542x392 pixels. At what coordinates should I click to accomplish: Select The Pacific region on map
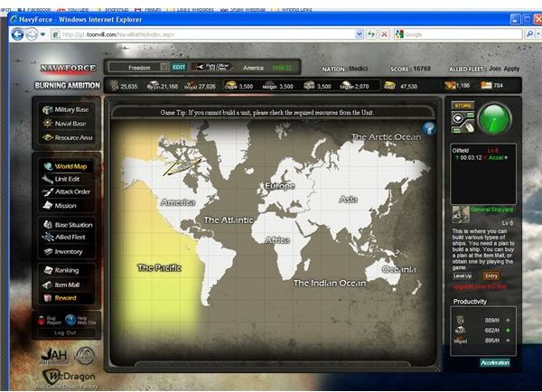point(159,267)
